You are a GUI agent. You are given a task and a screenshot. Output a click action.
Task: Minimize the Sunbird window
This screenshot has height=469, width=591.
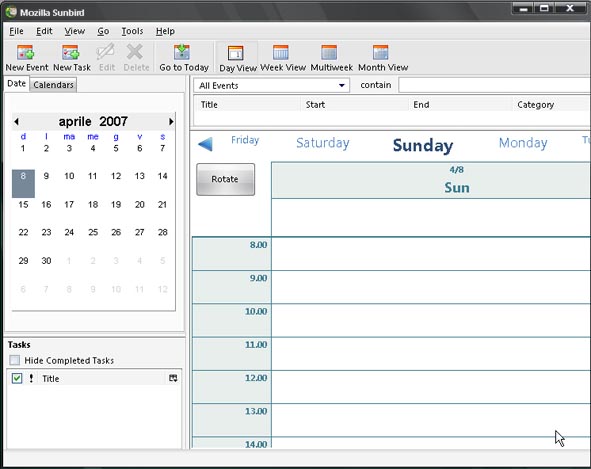[x=523, y=8]
